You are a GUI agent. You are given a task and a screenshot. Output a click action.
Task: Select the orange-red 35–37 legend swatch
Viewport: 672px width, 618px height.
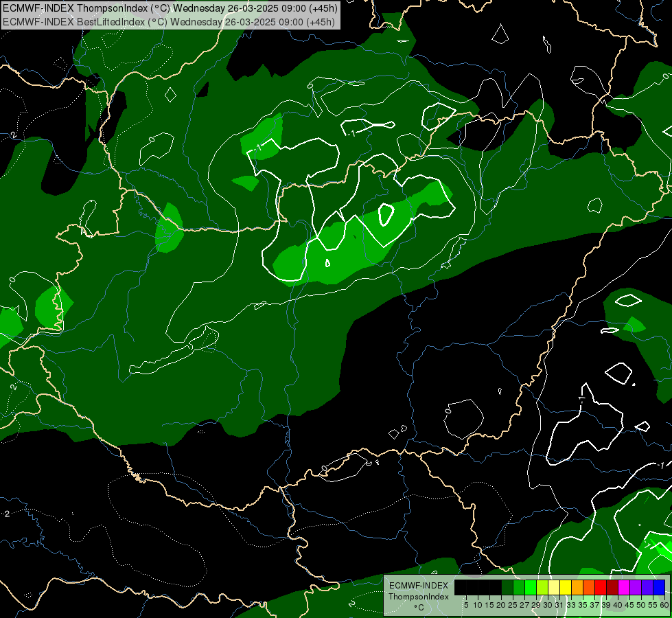tap(589, 587)
